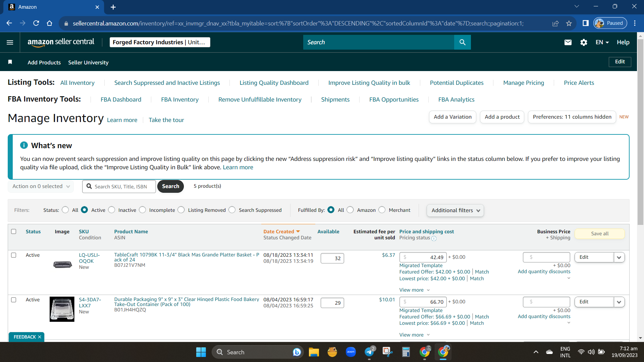Open the settings gear icon
The image size is (644, 362).
point(584,42)
